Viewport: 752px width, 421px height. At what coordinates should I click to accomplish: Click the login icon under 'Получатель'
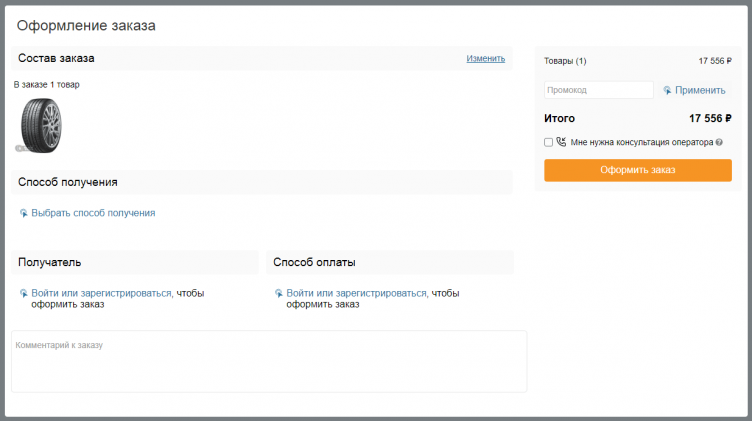(x=24, y=293)
